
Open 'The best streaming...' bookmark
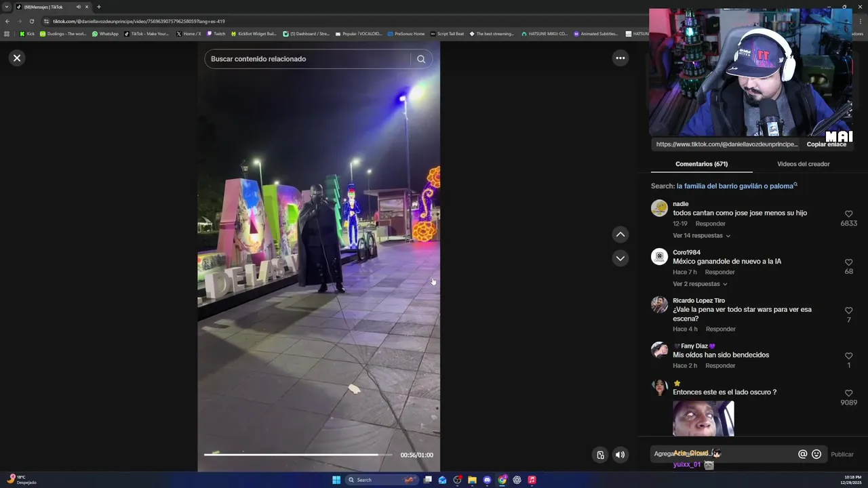pos(492,34)
